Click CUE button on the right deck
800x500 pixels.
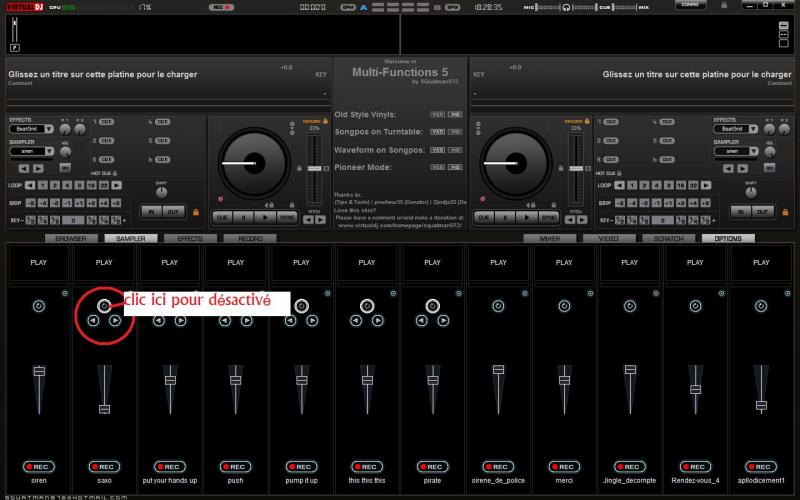click(x=483, y=216)
